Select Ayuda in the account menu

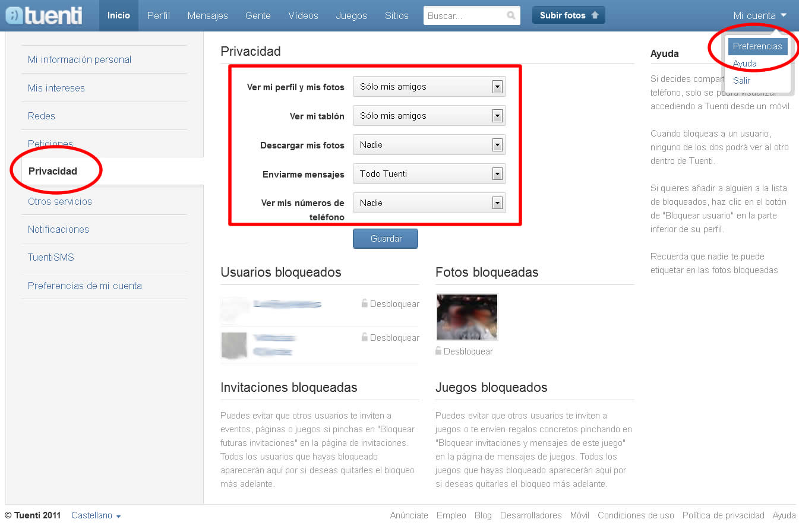tap(745, 64)
